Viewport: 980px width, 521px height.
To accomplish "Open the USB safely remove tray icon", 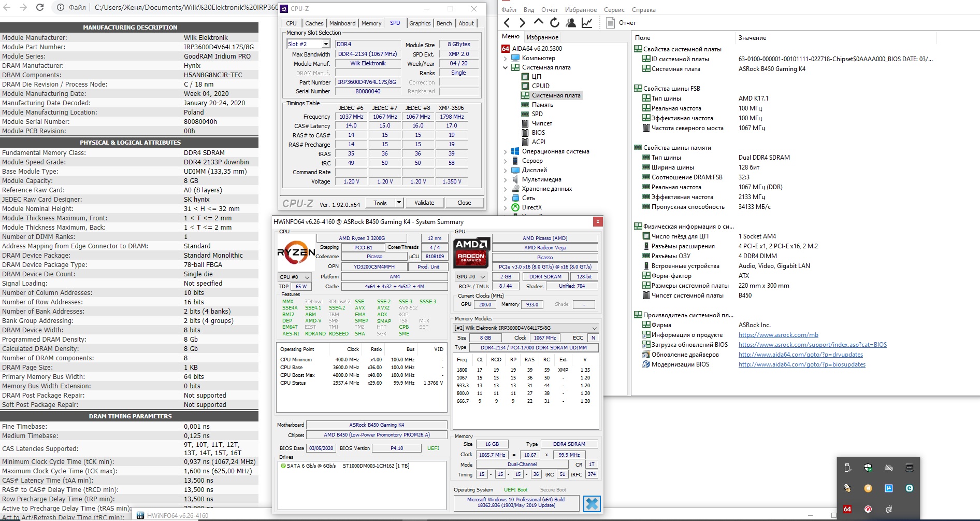I will point(847,468).
